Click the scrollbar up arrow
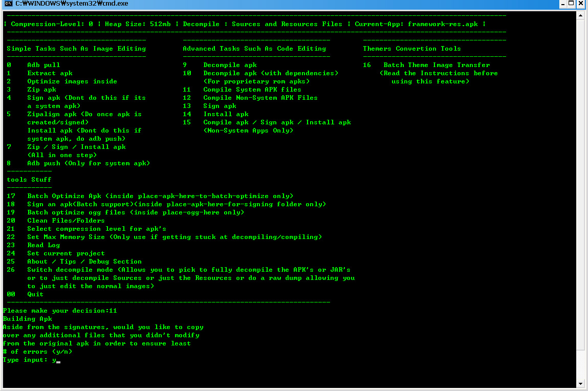The height and width of the screenshot is (391, 588). pos(580,15)
